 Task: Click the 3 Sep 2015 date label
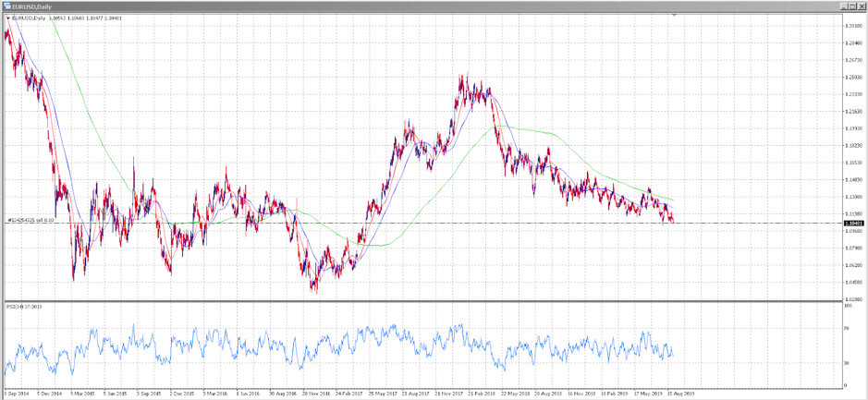pos(148,395)
